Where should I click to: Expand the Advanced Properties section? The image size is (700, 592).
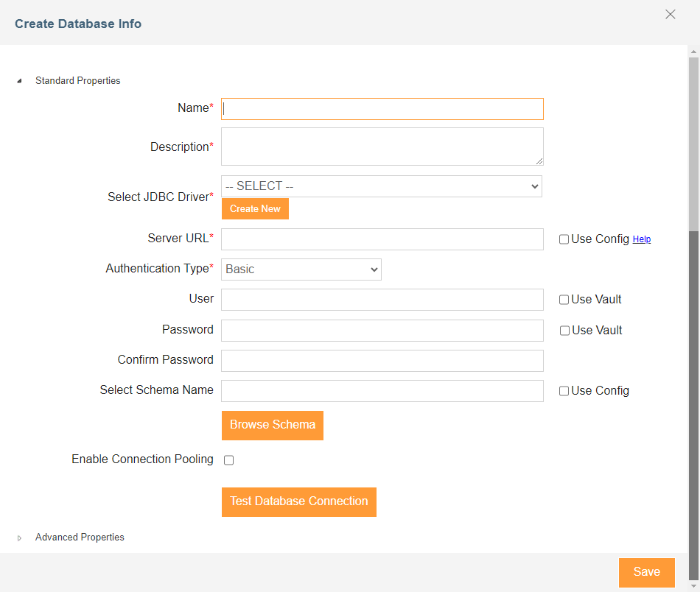click(x=20, y=538)
